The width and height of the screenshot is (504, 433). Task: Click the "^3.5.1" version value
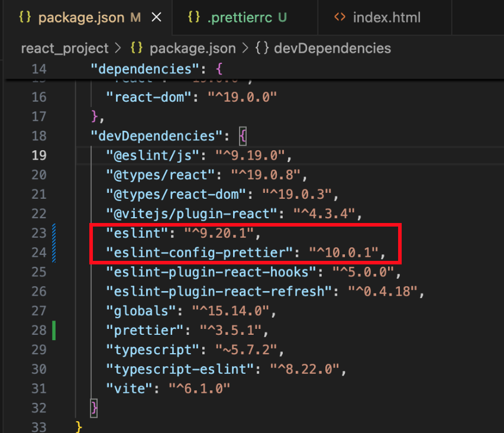pos(231,331)
